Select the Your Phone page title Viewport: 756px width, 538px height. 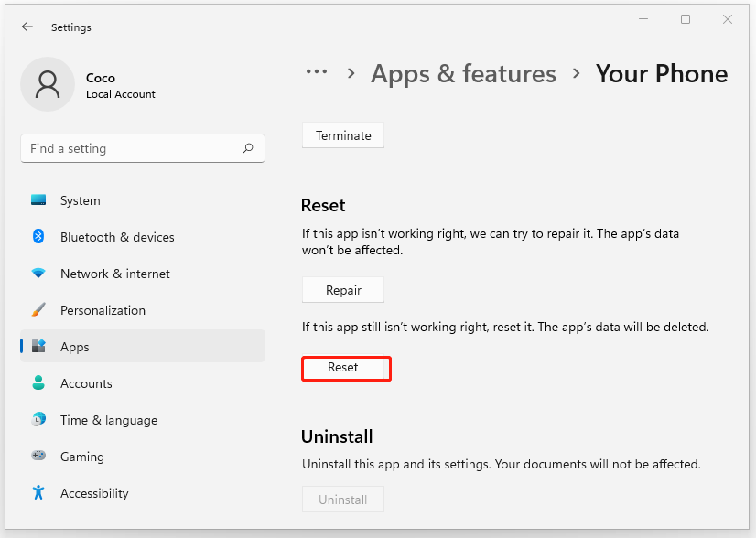(x=662, y=73)
